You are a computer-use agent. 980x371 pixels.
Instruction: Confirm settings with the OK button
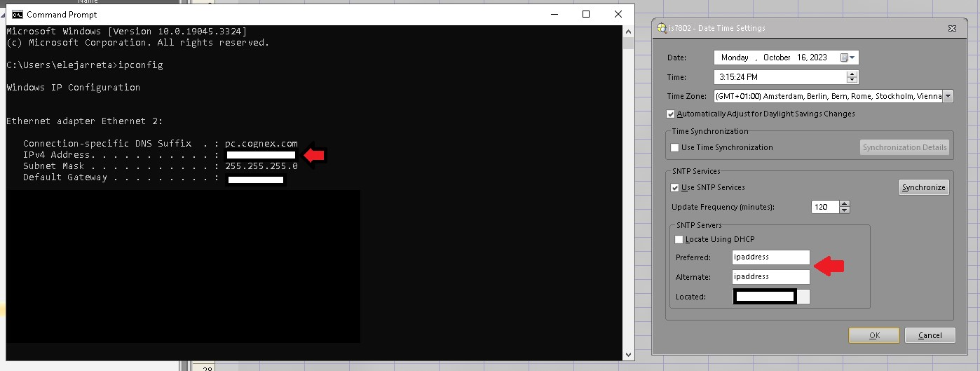[x=873, y=335]
